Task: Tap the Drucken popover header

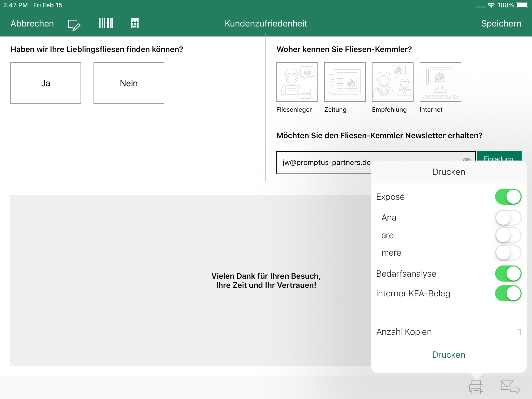Action: [x=449, y=172]
